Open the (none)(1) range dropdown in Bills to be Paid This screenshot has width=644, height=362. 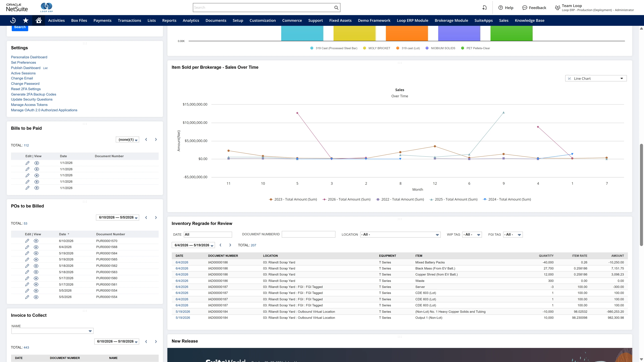(x=127, y=140)
